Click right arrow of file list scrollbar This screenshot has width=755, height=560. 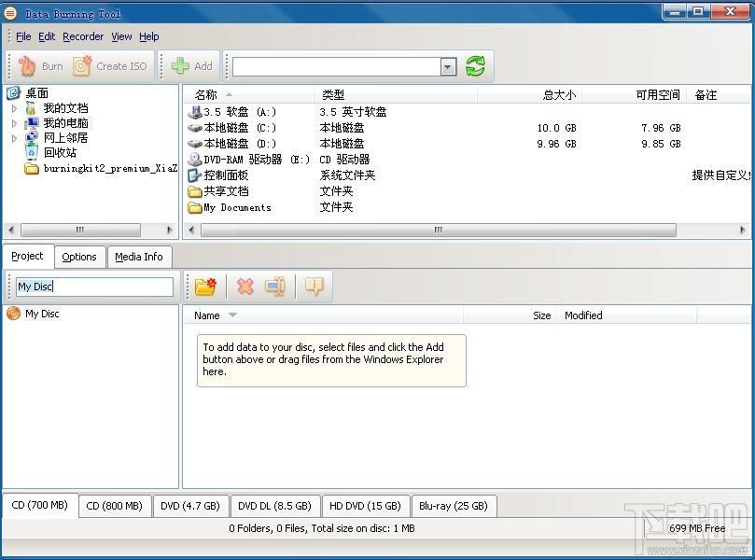tap(743, 230)
